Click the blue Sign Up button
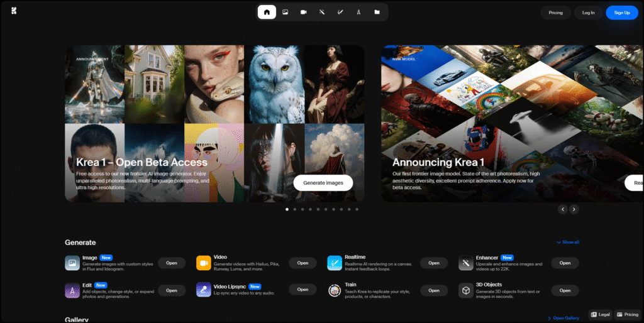644x323 pixels. click(622, 13)
